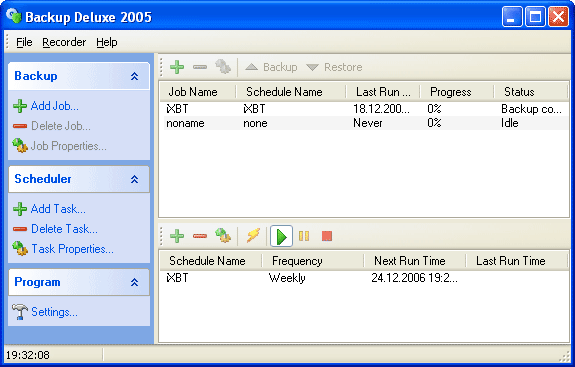The height and width of the screenshot is (367, 575).
Task: Click the Idle status cell
Action: 510,123
